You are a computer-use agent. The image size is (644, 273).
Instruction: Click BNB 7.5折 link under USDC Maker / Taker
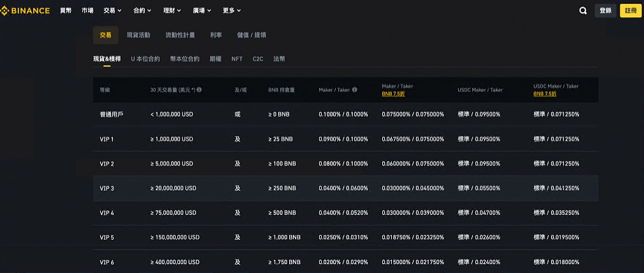point(545,94)
